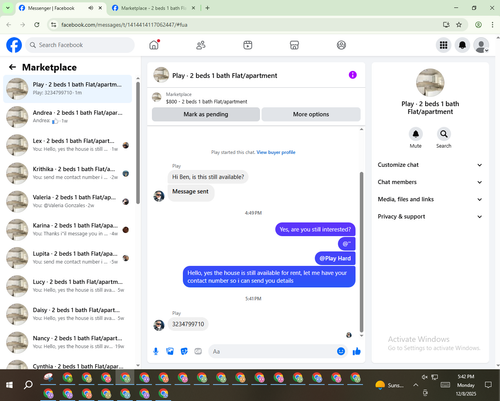
Task: Open the Windows Start button
Action: pos(9,385)
